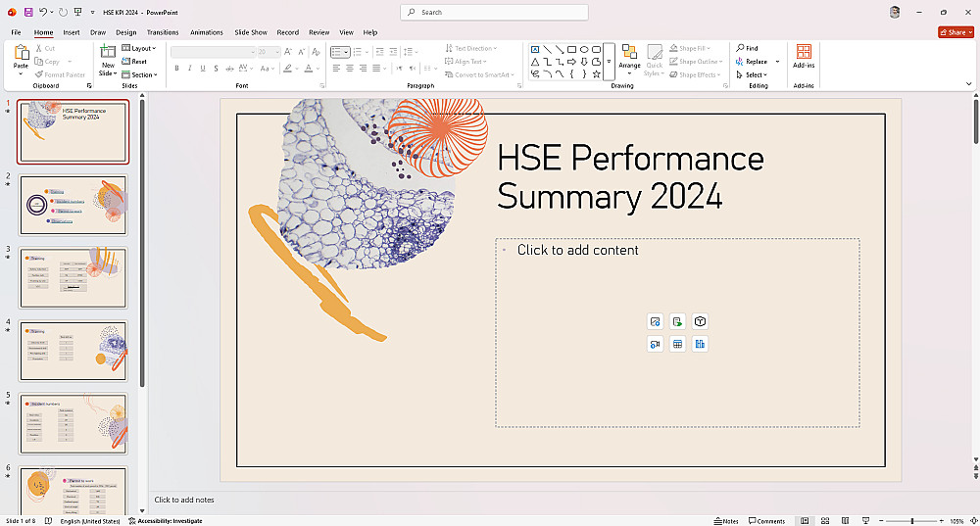Select the Triangle shape in gallery

click(x=535, y=62)
